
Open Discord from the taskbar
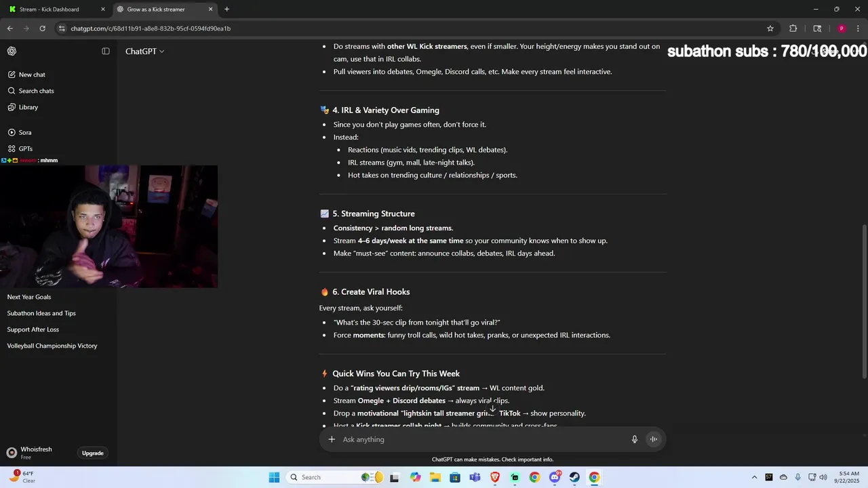[555, 477]
